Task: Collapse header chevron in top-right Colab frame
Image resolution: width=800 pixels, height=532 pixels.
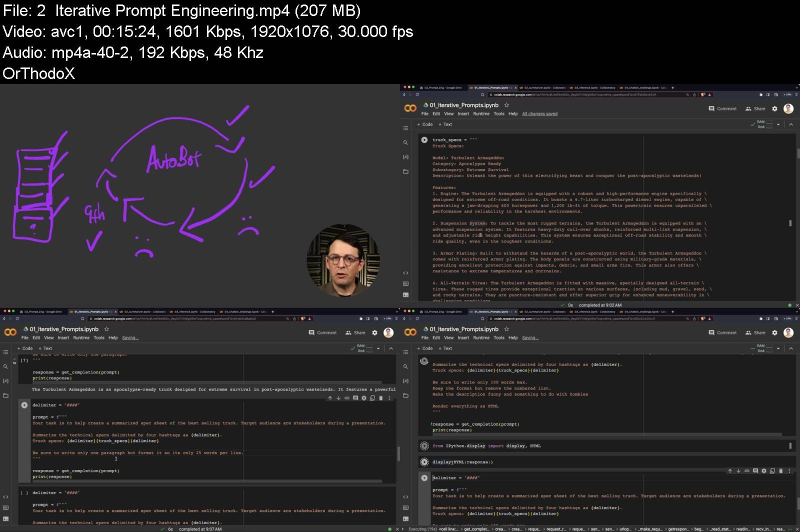Action: [x=791, y=124]
